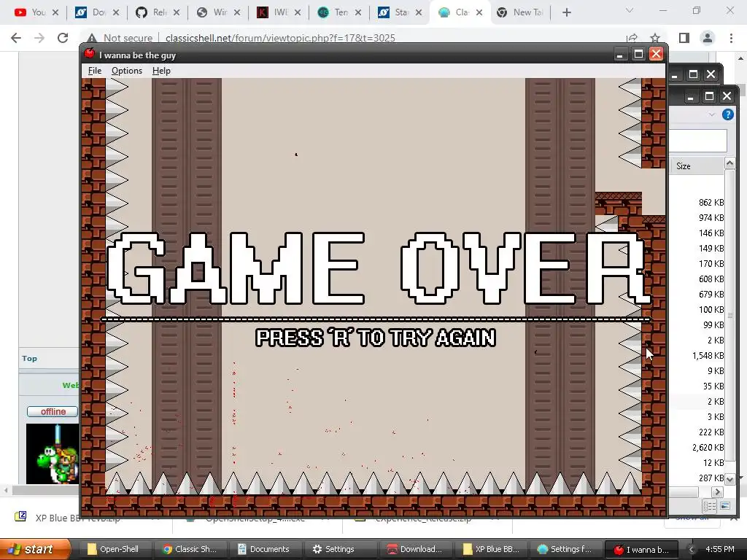
Task: Select the I wanna b... taskbar item
Action: point(641,549)
